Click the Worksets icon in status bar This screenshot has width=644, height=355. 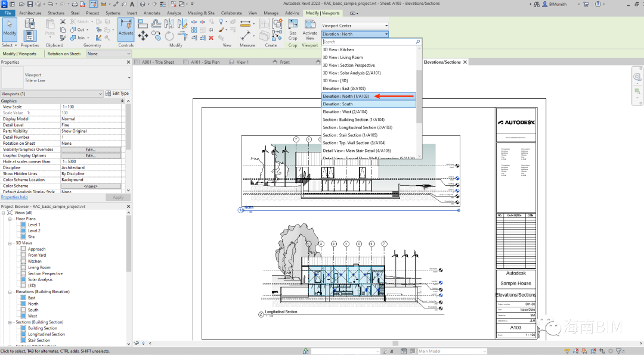[305, 351]
